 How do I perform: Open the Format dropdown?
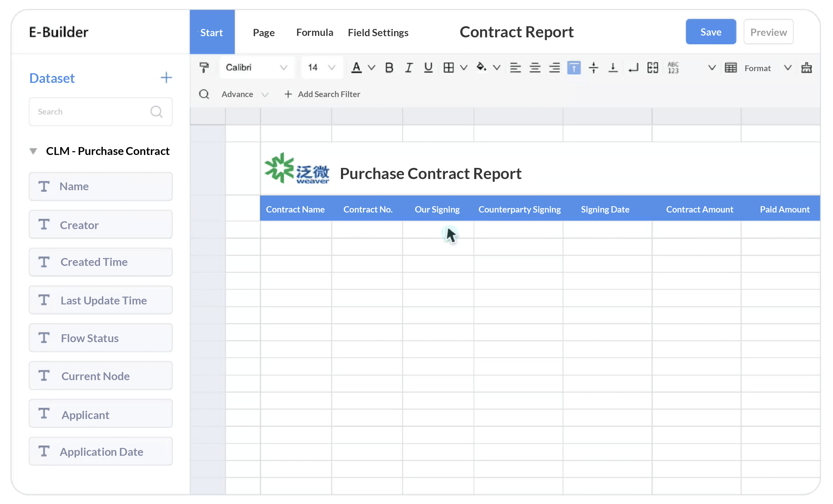click(759, 68)
